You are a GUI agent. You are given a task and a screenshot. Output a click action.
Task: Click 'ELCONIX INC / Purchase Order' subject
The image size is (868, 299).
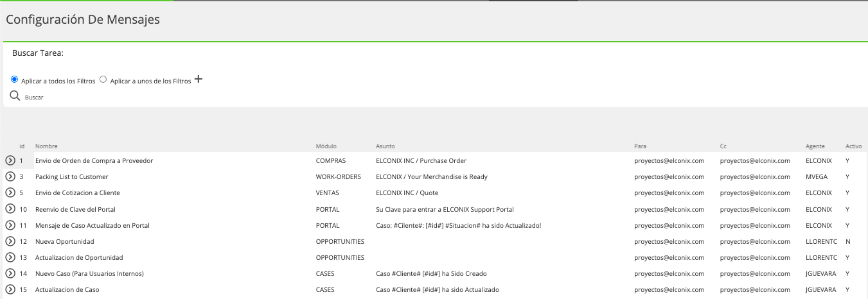coord(421,160)
